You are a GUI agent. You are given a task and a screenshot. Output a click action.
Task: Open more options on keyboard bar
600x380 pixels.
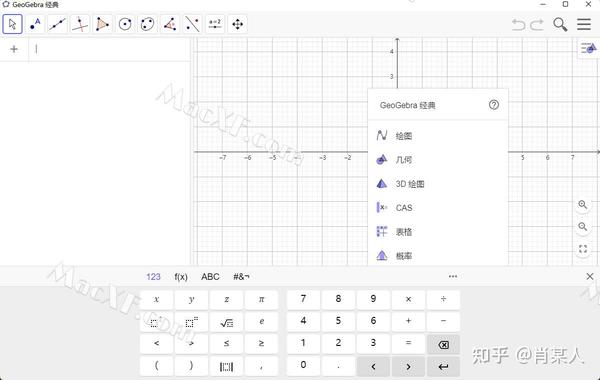click(453, 276)
